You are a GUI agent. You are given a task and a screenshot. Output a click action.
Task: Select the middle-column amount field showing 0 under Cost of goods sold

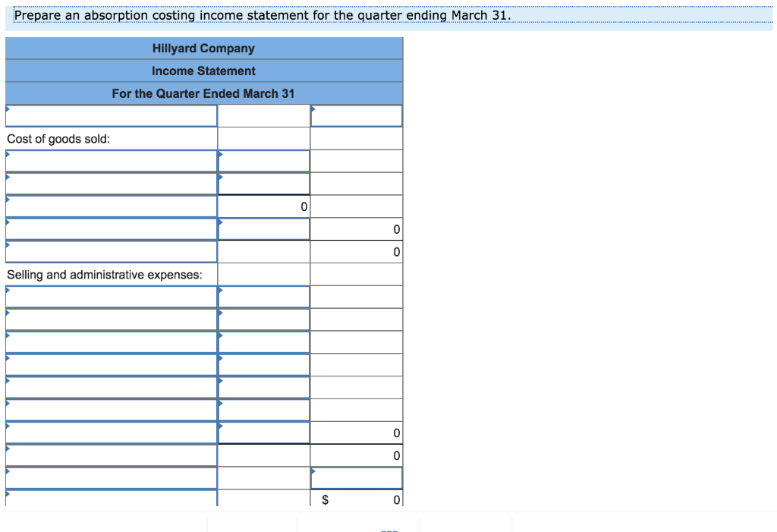tap(263, 206)
